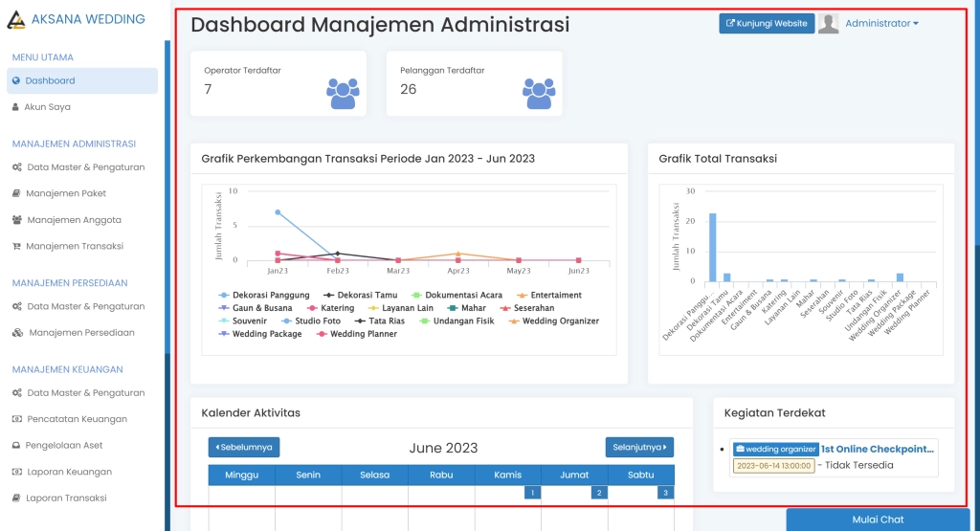Click the Aksana Wedding logo icon
Image resolution: width=980 pixels, height=531 pixels.
click(17, 20)
